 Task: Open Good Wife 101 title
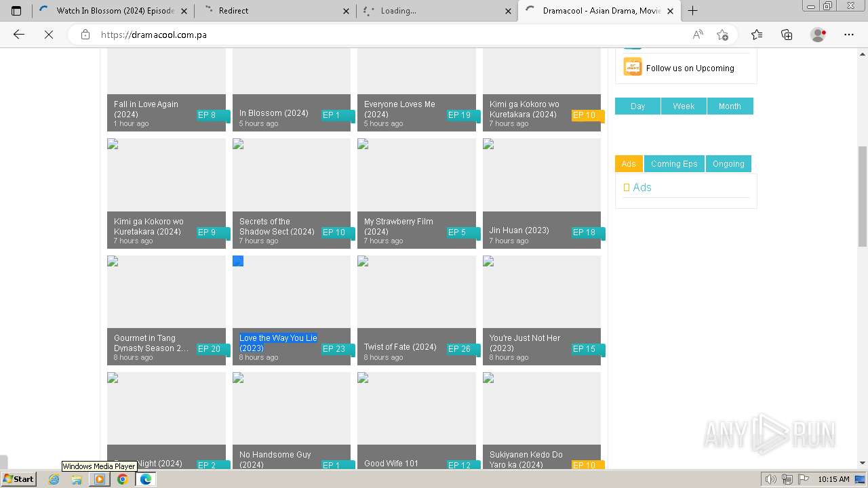point(391,464)
